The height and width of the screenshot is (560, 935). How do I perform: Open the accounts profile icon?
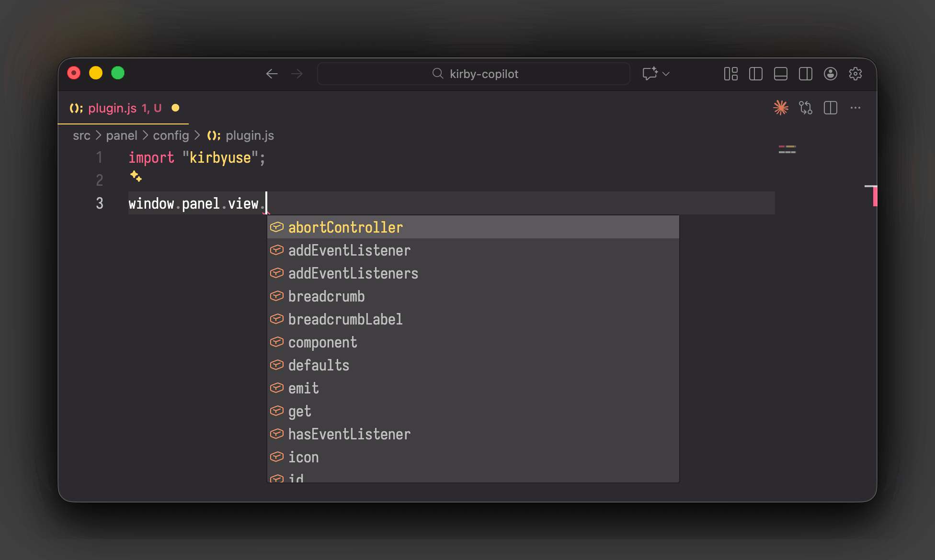pyautogui.click(x=831, y=74)
